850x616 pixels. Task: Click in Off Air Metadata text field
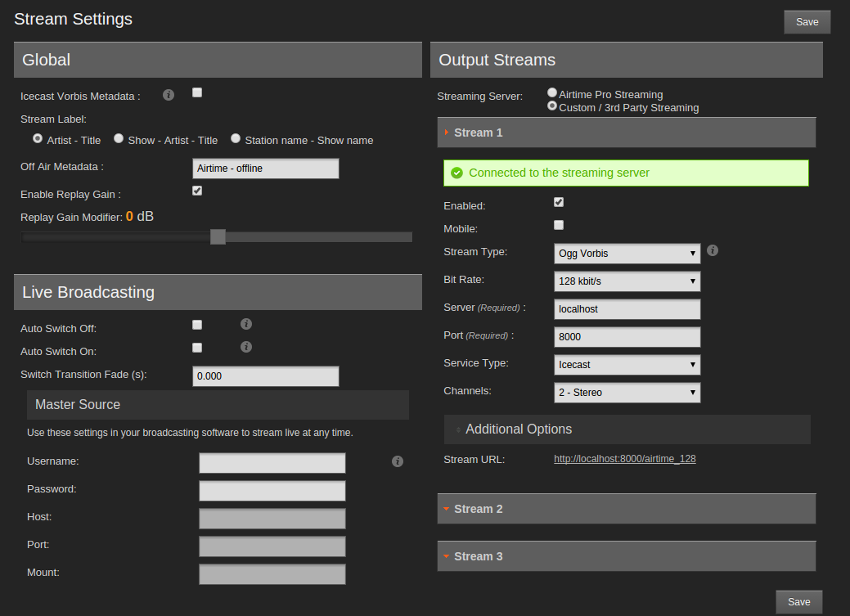point(266,169)
